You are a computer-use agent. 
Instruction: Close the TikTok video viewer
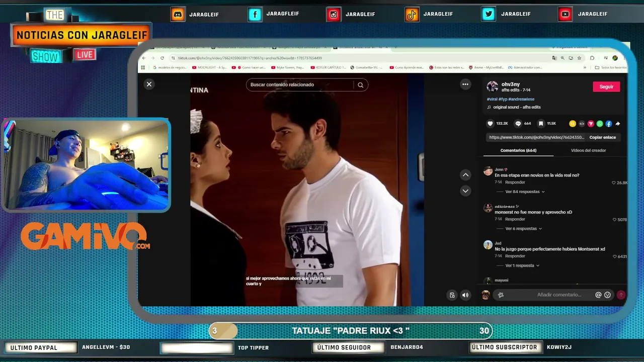click(x=149, y=84)
